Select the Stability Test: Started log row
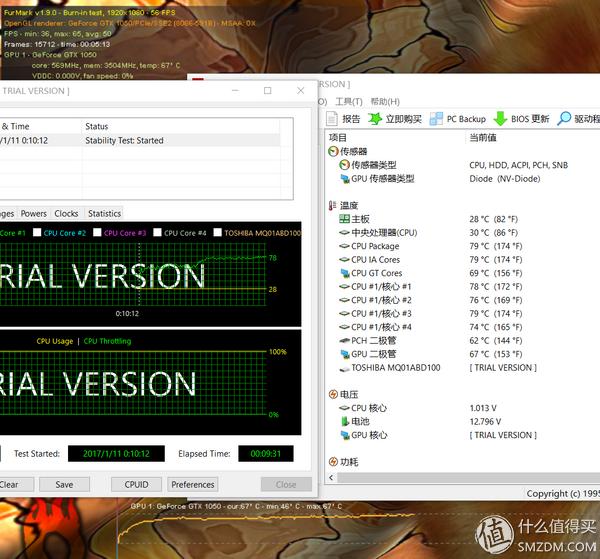 click(140, 140)
